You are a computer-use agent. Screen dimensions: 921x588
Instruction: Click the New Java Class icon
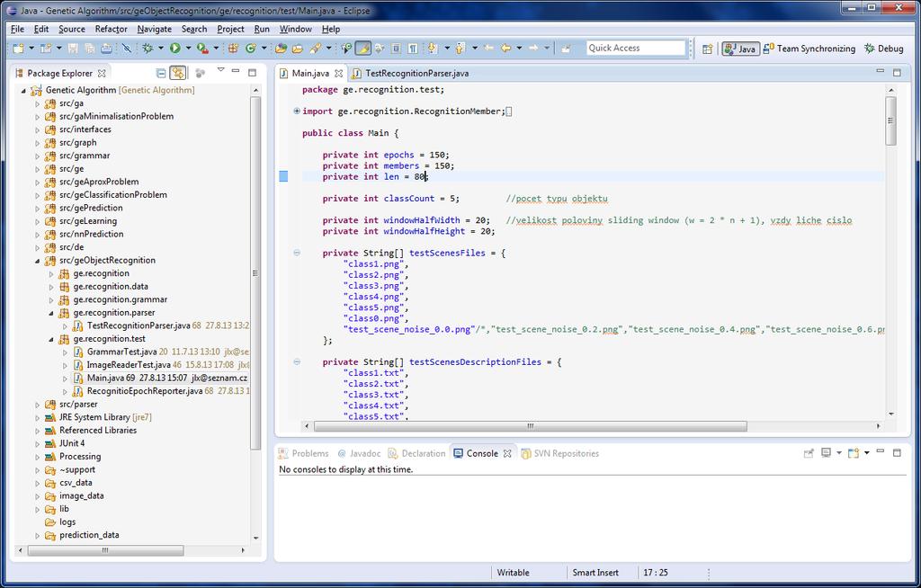(x=251, y=49)
